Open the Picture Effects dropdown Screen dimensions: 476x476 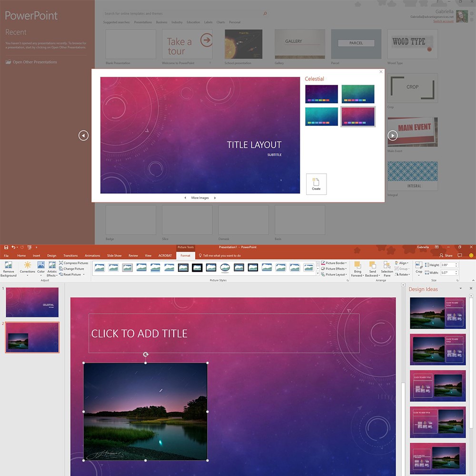click(333, 269)
